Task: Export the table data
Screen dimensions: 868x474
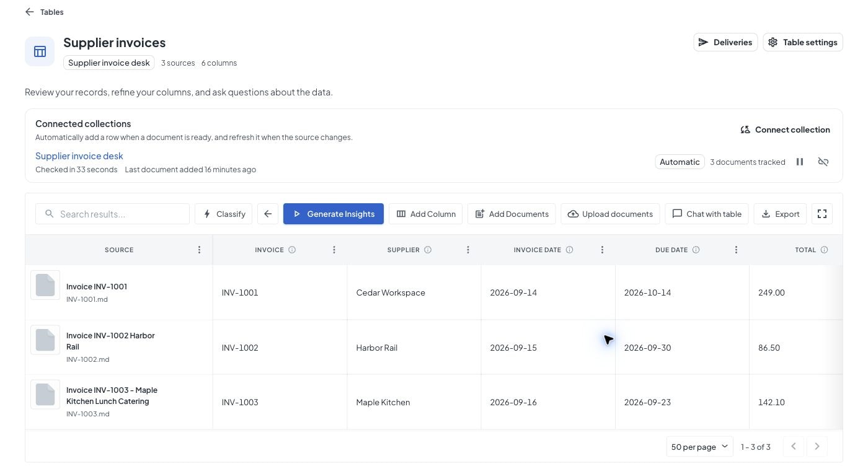Action: [x=780, y=214]
